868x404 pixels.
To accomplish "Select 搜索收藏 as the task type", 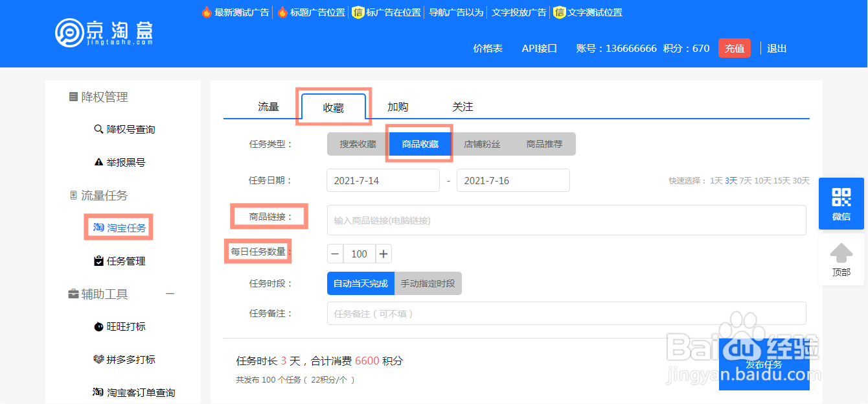I will [x=356, y=143].
